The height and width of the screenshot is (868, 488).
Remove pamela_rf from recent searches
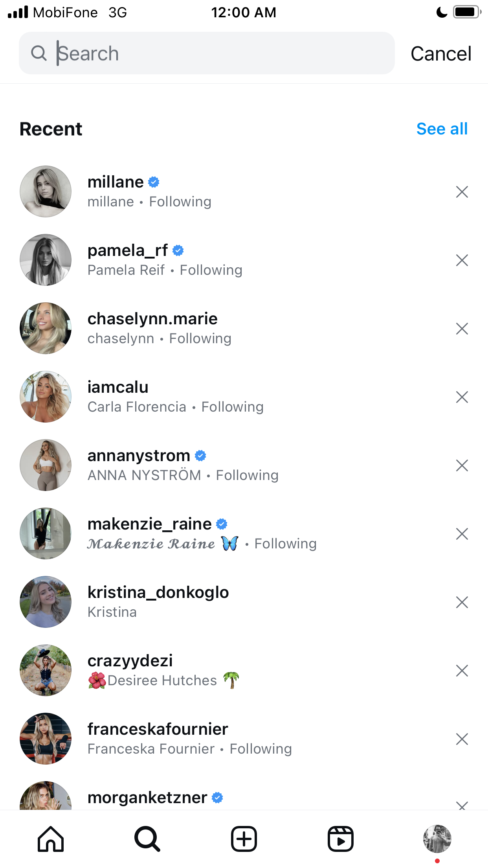tap(462, 260)
